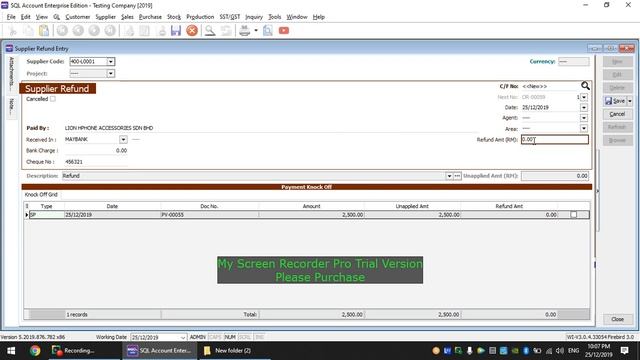Click the Print printer toolbar icon
The height and width of the screenshot is (360, 640).
[244, 31]
